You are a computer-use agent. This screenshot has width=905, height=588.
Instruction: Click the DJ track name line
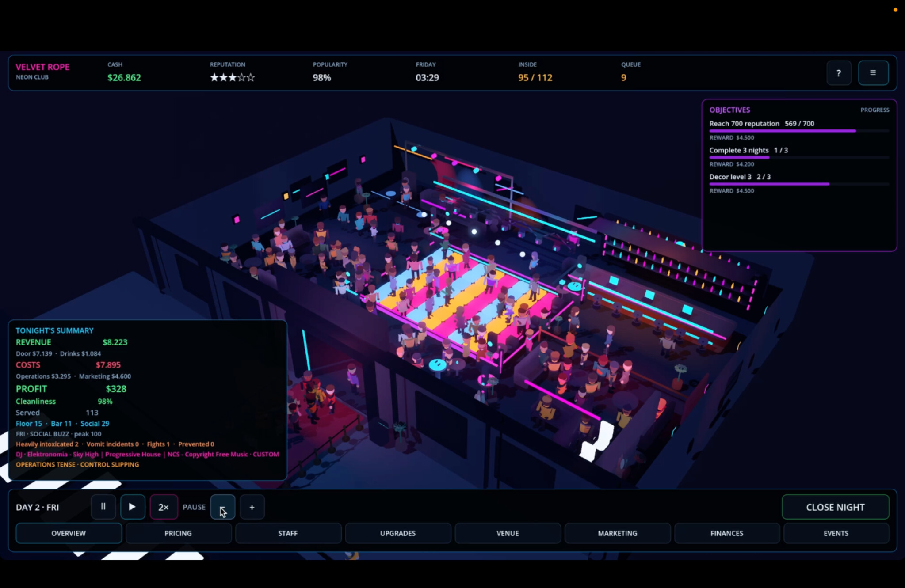coord(147,454)
